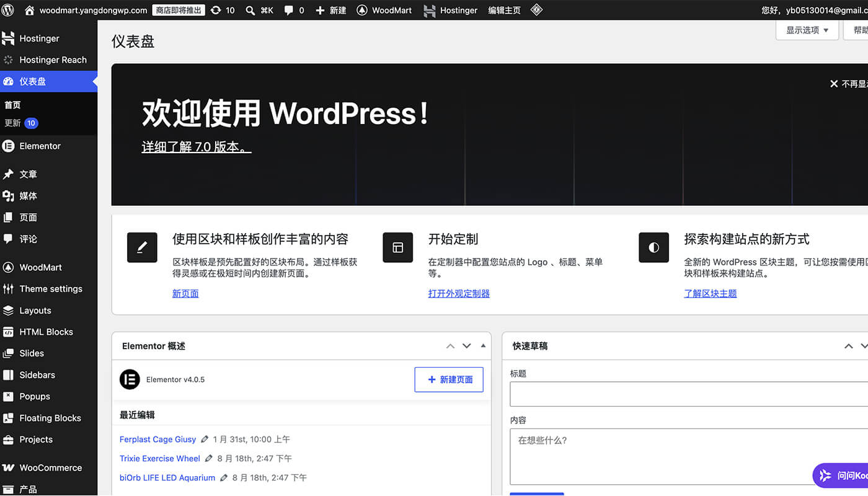
Task: Click the layout customize icon tile
Action: tap(398, 247)
